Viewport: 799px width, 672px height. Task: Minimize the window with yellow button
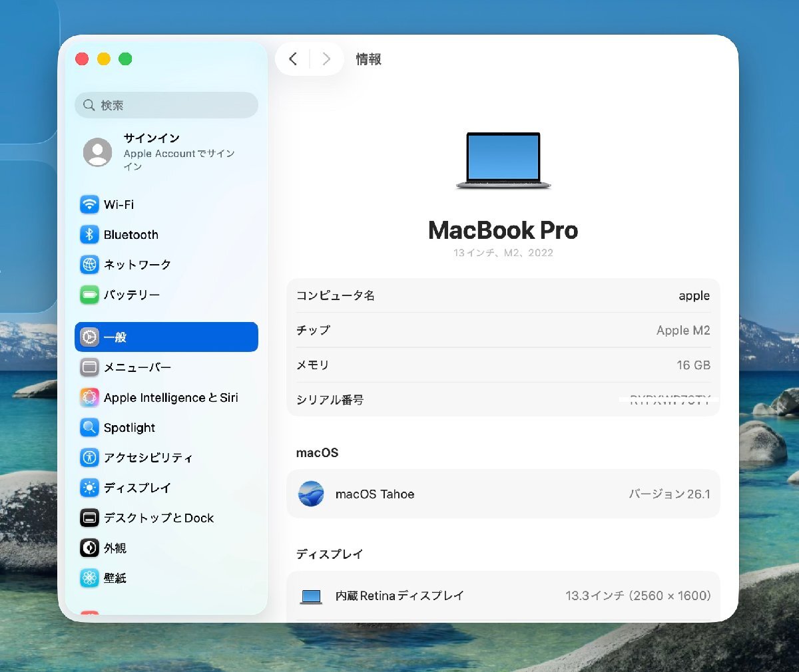104,59
